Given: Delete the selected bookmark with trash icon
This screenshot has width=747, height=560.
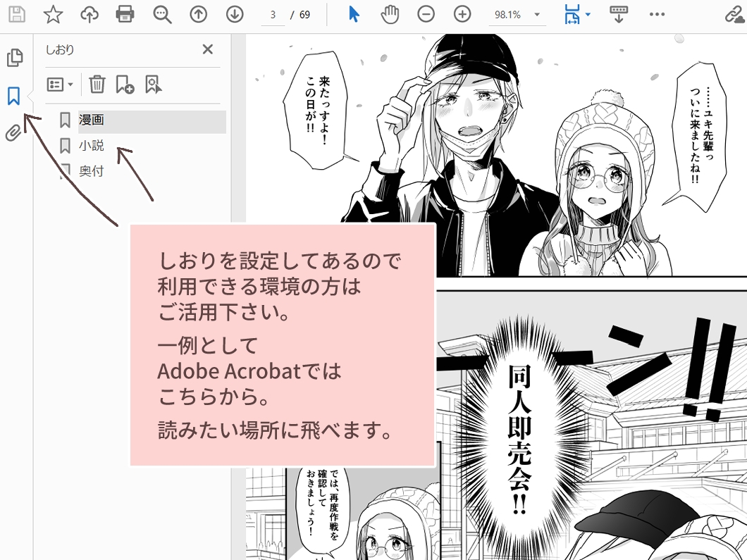Looking at the screenshot, I should [x=97, y=85].
